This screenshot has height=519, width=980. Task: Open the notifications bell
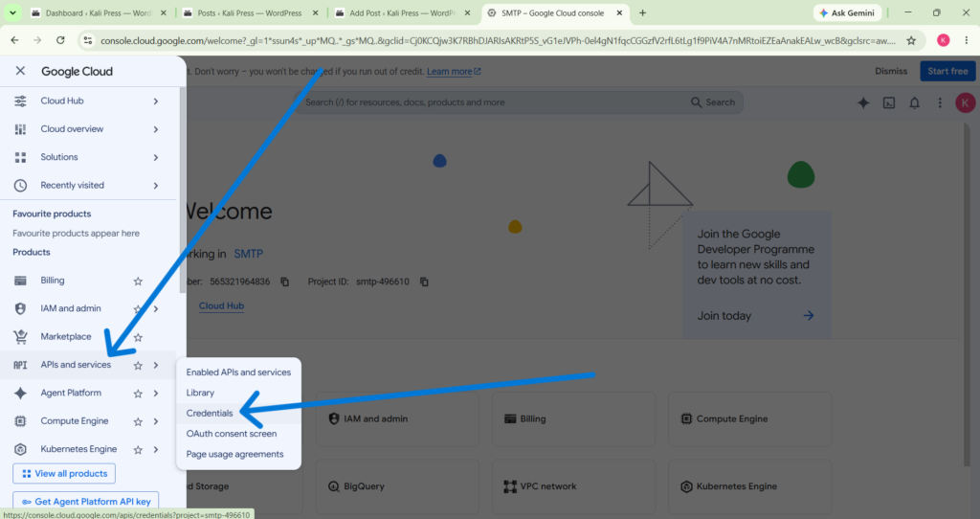point(914,102)
